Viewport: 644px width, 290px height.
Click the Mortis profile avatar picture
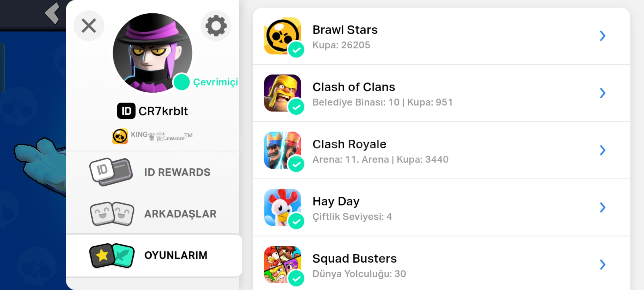(152, 53)
